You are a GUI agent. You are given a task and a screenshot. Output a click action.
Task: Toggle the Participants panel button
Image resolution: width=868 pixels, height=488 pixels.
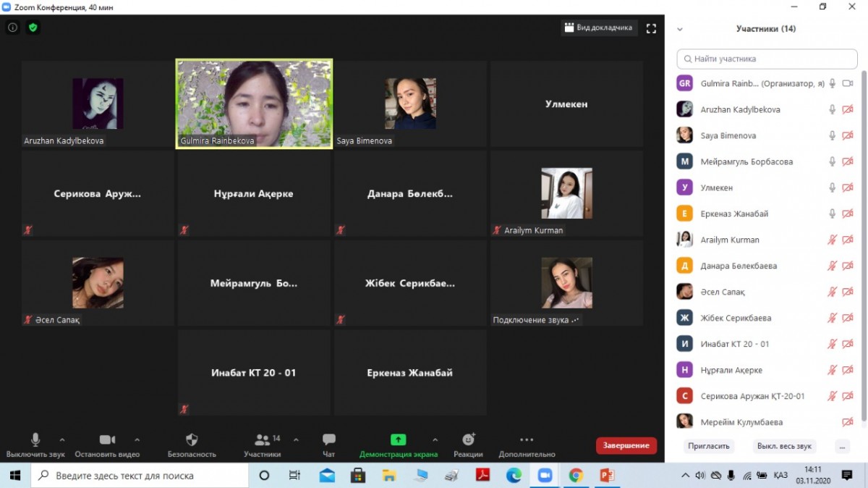point(262,439)
